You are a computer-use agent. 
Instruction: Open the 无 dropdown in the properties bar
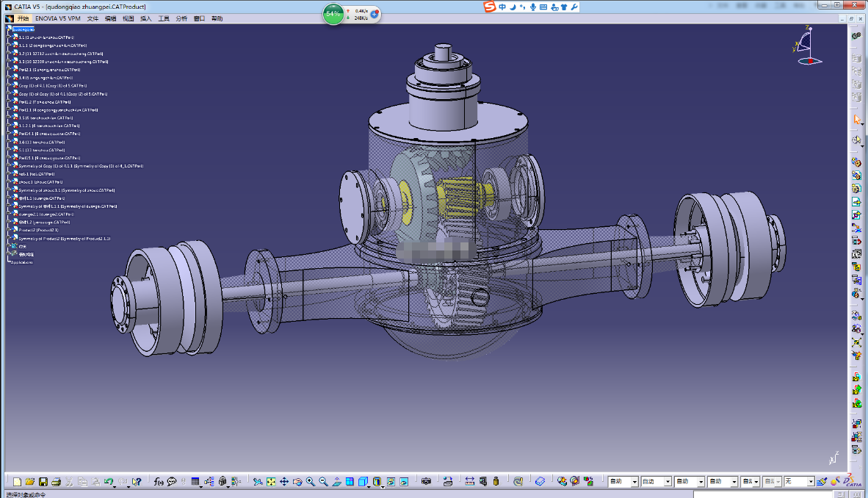800,481
